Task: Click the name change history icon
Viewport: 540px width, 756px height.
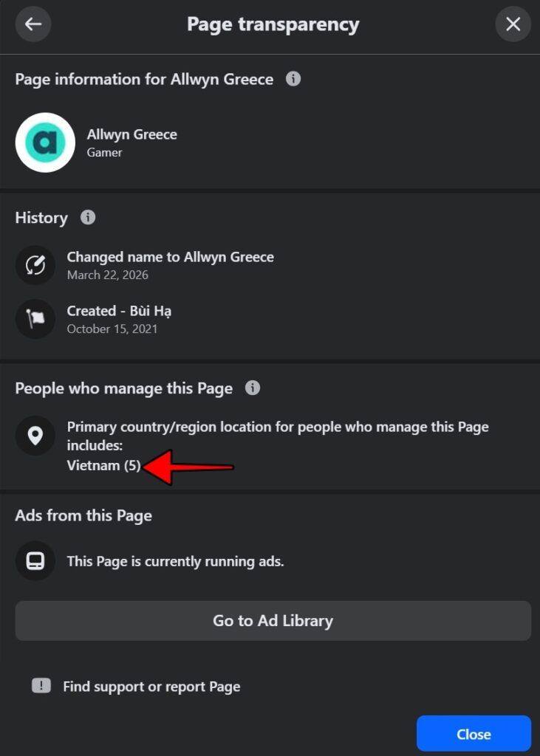Action: (x=35, y=265)
